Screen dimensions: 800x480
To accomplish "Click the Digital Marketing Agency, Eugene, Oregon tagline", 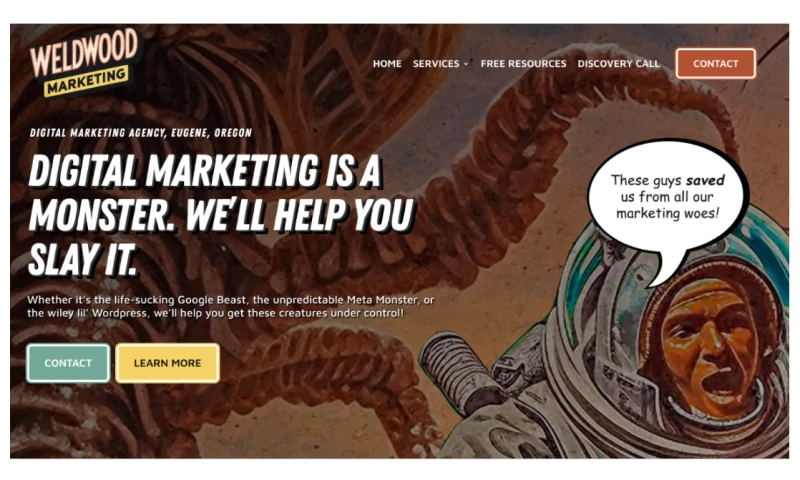I will [x=140, y=133].
